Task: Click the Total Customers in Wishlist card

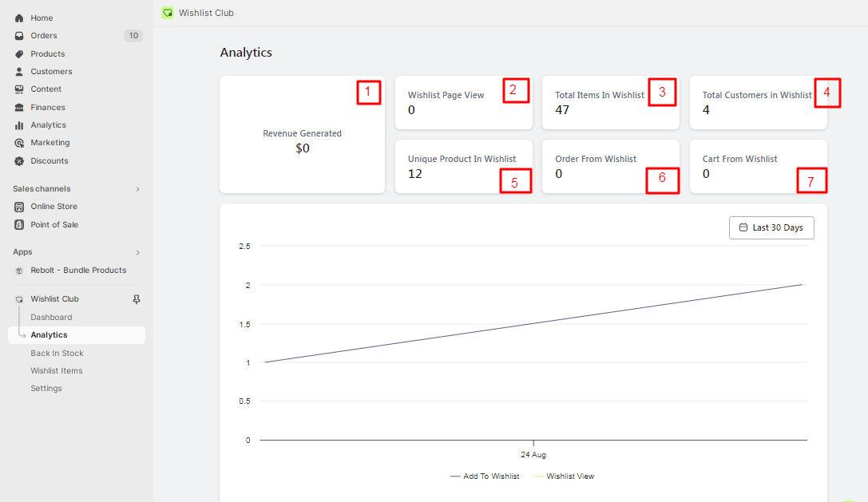Action: 759,103
